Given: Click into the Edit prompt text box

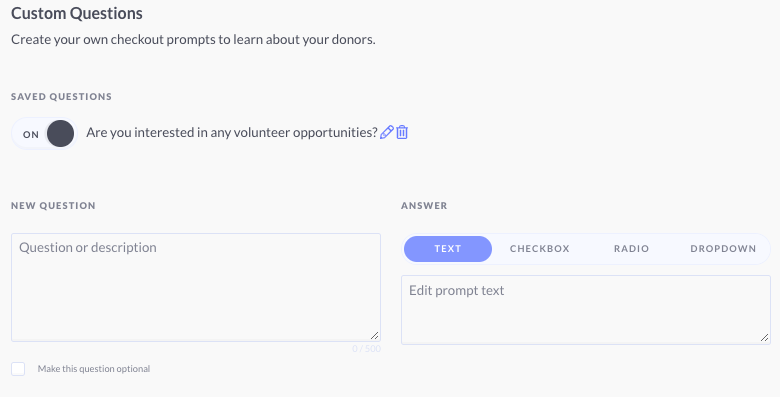Looking at the screenshot, I should (x=586, y=310).
